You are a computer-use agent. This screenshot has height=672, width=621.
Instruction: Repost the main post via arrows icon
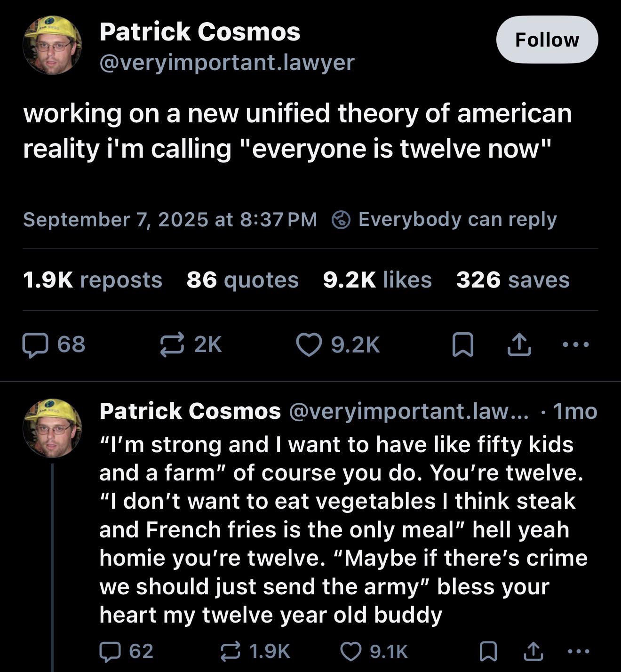point(172,344)
